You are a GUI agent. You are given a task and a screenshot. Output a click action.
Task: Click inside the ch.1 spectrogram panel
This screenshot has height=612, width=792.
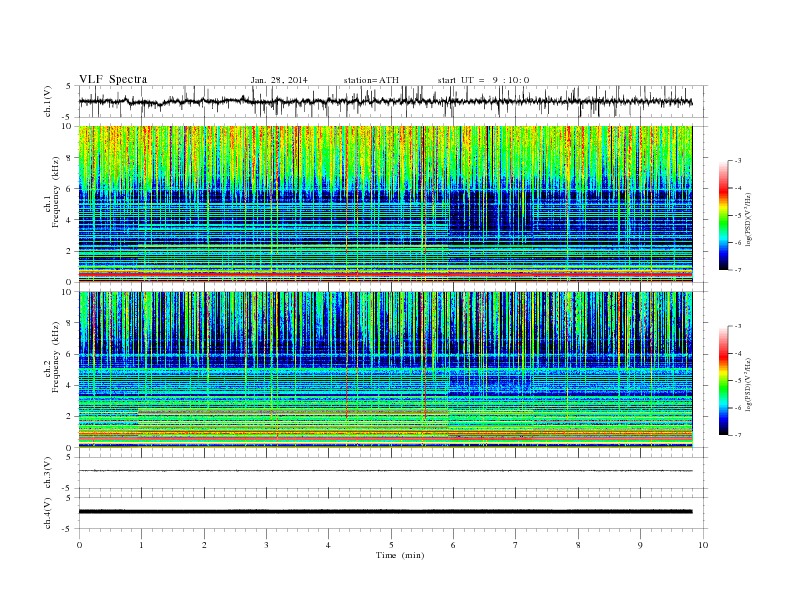[x=385, y=204]
